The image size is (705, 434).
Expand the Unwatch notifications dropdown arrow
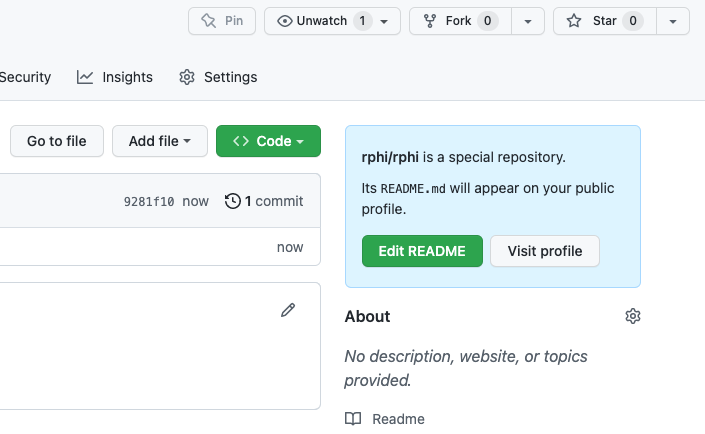point(384,21)
